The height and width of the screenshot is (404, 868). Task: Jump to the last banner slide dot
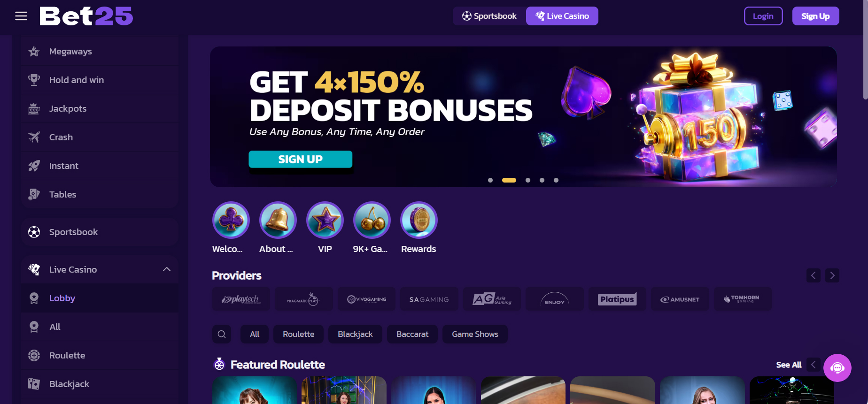click(x=556, y=180)
